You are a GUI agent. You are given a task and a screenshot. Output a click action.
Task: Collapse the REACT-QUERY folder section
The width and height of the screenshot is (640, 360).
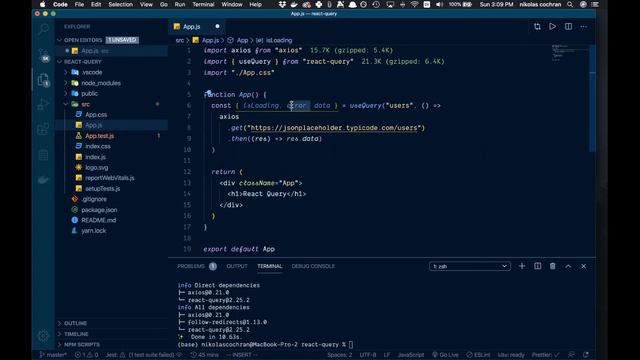click(82, 62)
